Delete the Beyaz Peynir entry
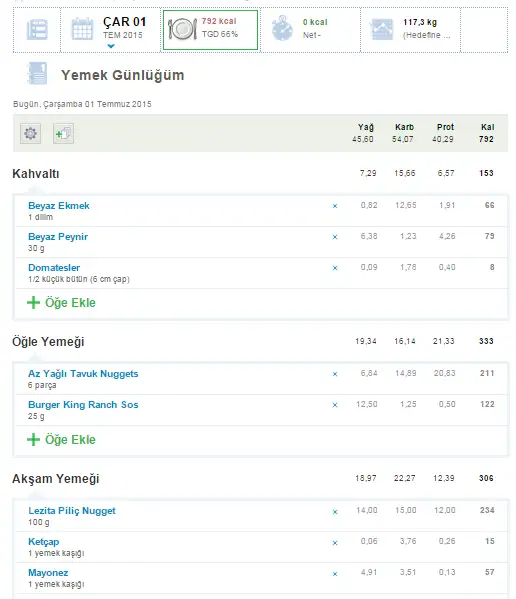 click(335, 237)
